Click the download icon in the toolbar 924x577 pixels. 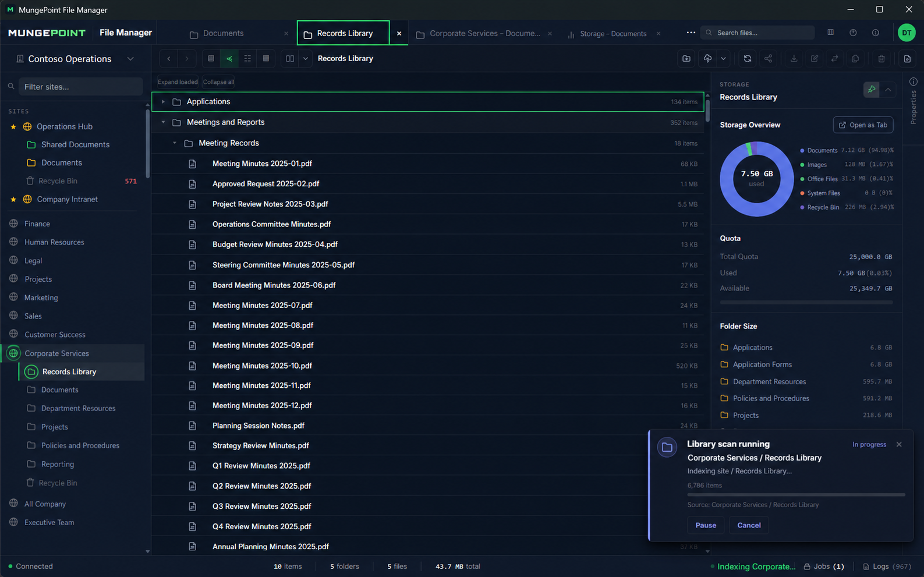794,58
